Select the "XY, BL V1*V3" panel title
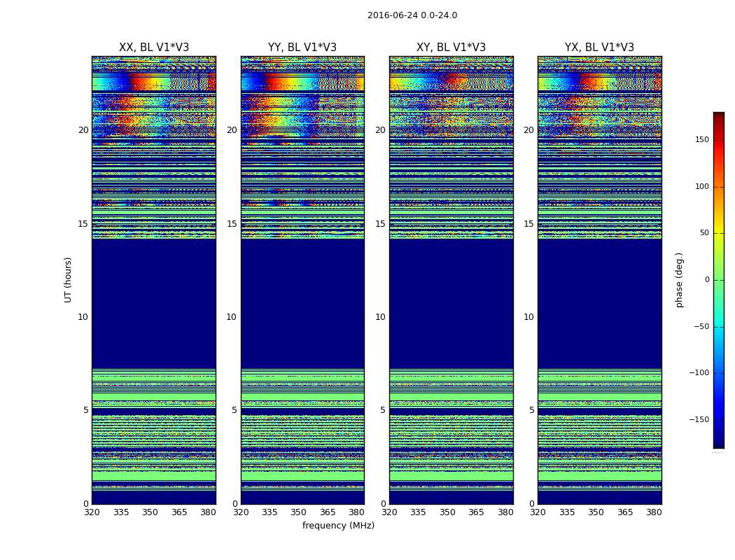Screen dimensions: 735x560 451,48
